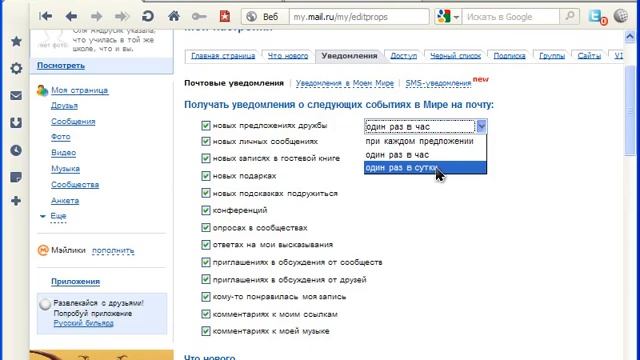Toggle ответах на мои высказывания checkbox
Image resolution: width=640 pixels, height=360 pixels.
click(x=206, y=244)
